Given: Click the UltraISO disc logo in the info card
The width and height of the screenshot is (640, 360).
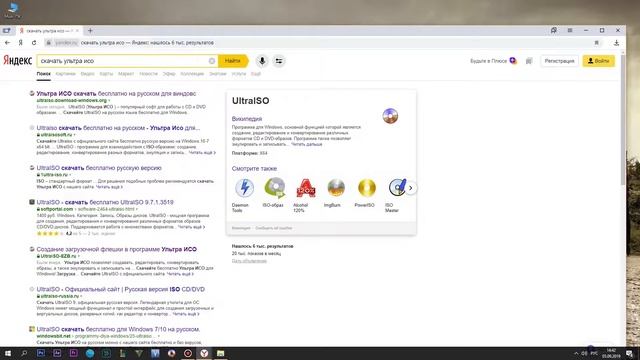Looking at the screenshot, I should pyautogui.click(x=390, y=116).
